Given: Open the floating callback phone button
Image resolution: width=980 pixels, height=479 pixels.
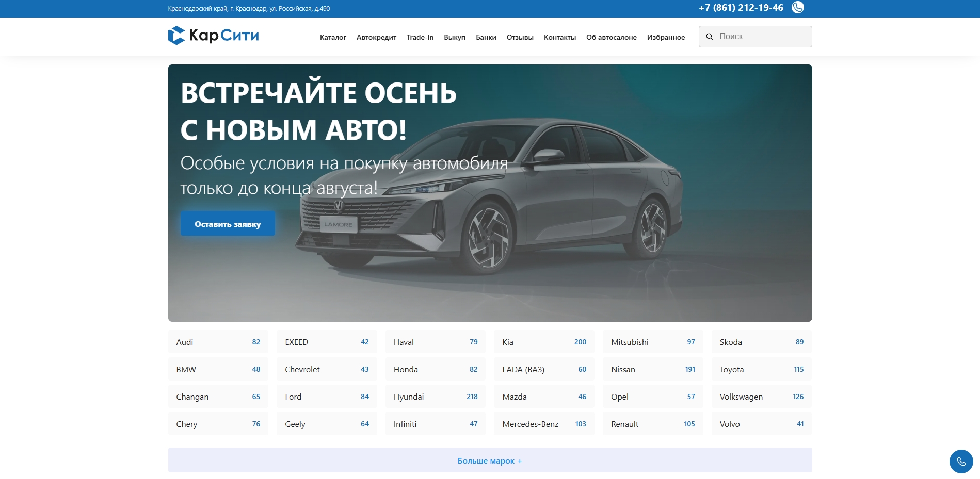Looking at the screenshot, I should pyautogui.click(x=961, y=461).
